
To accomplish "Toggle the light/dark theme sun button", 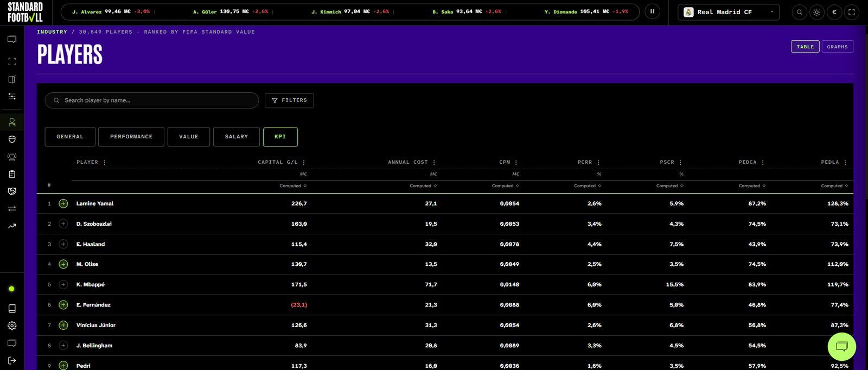I will click(x=817, y=12).
